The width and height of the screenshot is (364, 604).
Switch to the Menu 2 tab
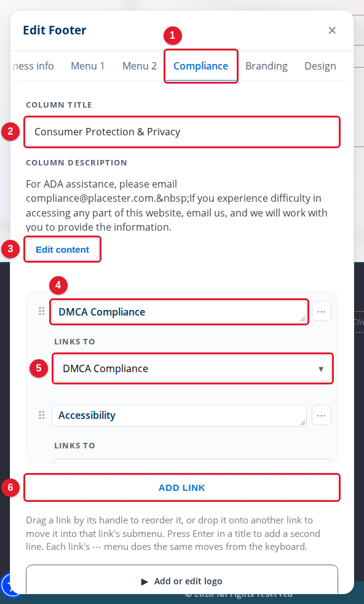coord(140,66)
